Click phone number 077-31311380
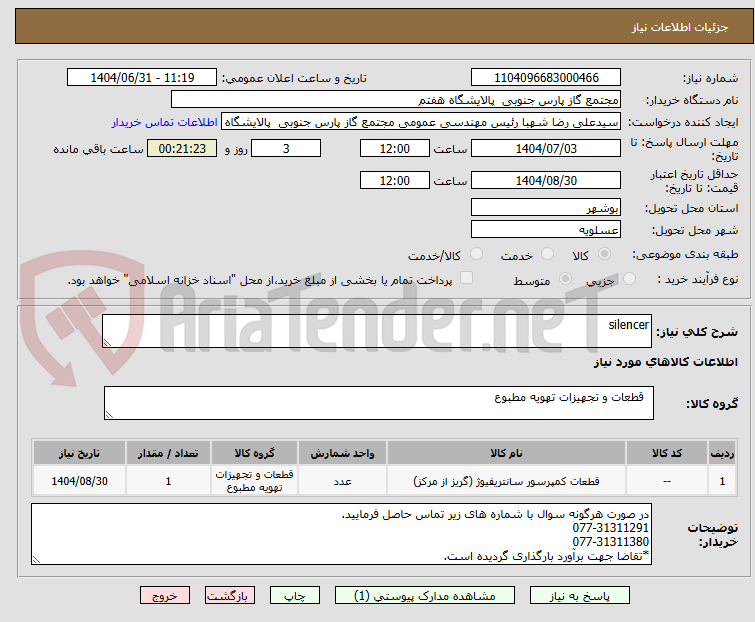The image size is (755, 622). pos(611,542)
